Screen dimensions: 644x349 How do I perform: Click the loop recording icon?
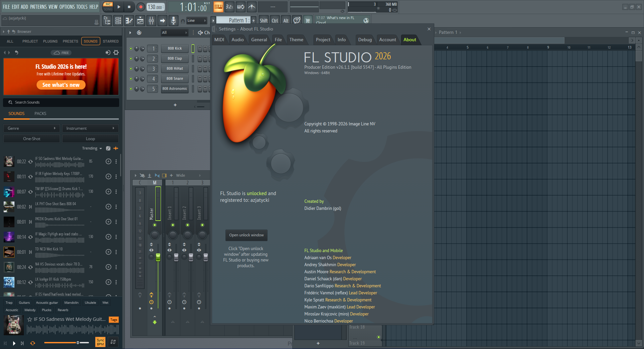point(241,7)
